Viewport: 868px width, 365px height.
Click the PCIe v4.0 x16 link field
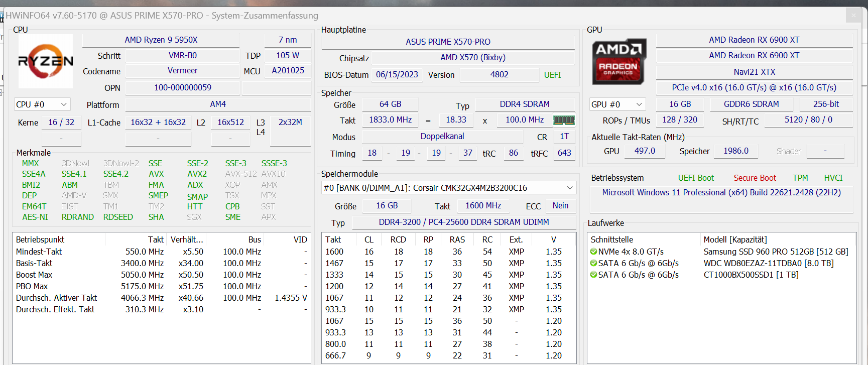[x=754, y=88]
